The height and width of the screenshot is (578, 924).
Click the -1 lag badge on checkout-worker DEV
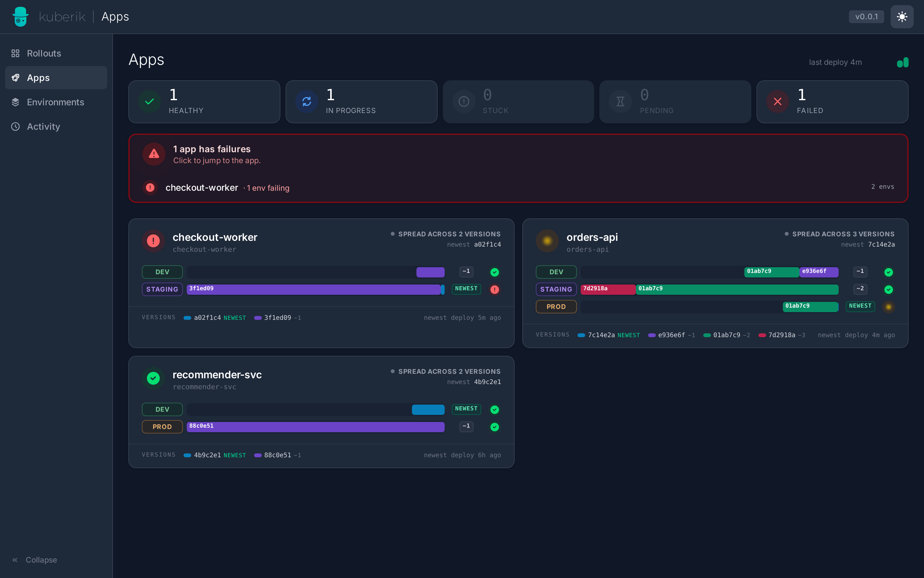(466, 271)
